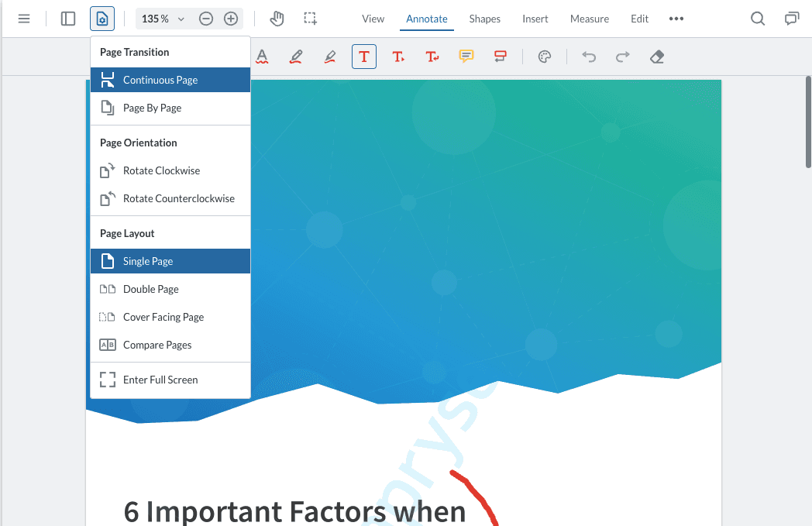Select the free text T tool
The width and height of the screenshot is (812, 526).
[364, 57]
